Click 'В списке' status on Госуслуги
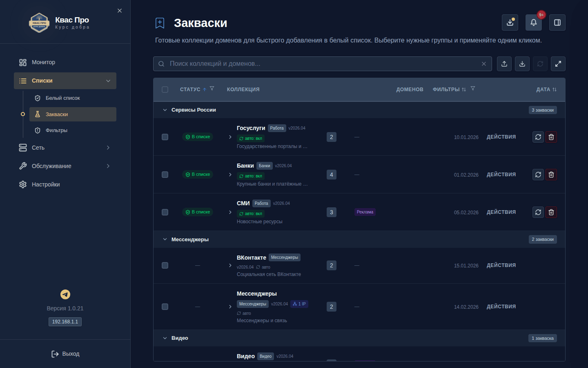 coord(198,137)
